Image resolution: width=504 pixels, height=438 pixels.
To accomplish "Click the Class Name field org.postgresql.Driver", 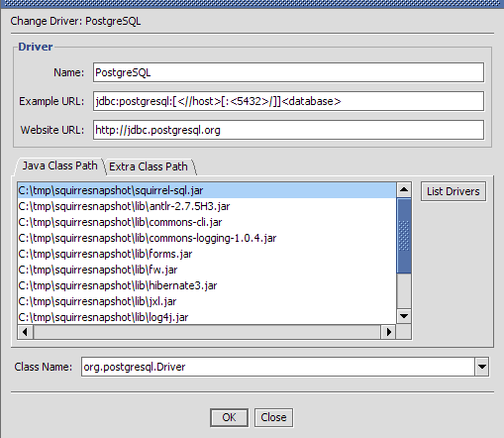I will (278, 367).
